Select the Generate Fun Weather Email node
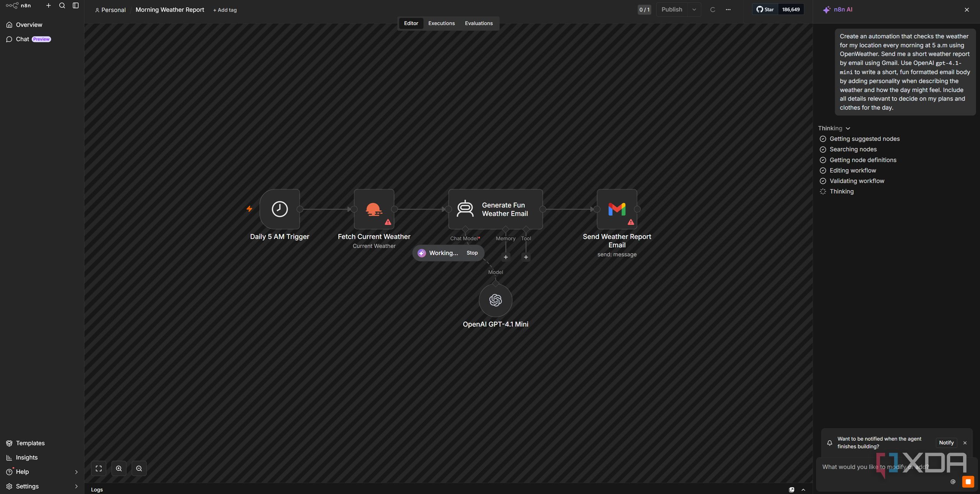 (x=495, y=209)
